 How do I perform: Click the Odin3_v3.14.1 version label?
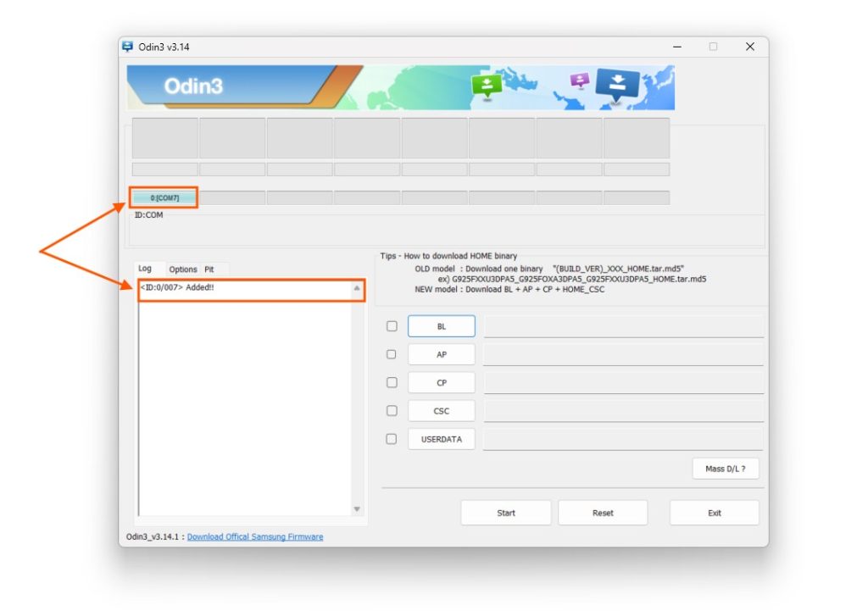click(153, 536)
